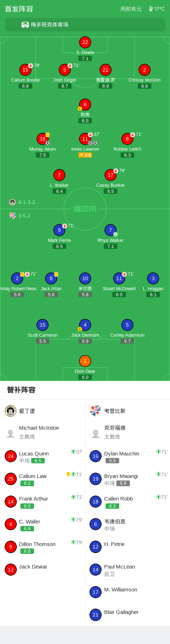Tap the 爱丁堡 club crest in substitutes

11,411
